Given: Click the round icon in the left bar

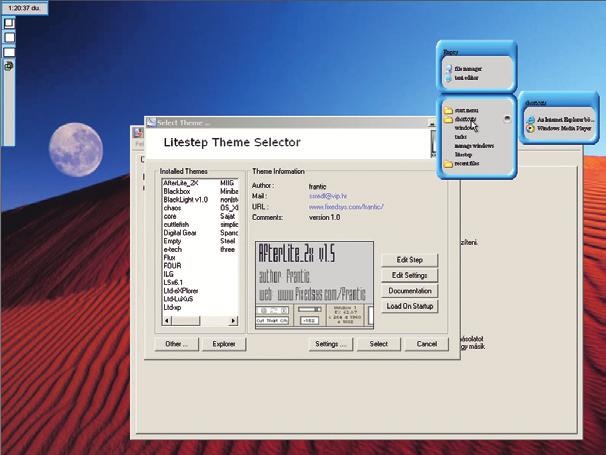Looking at the screenshot, I should click(9, 66).
